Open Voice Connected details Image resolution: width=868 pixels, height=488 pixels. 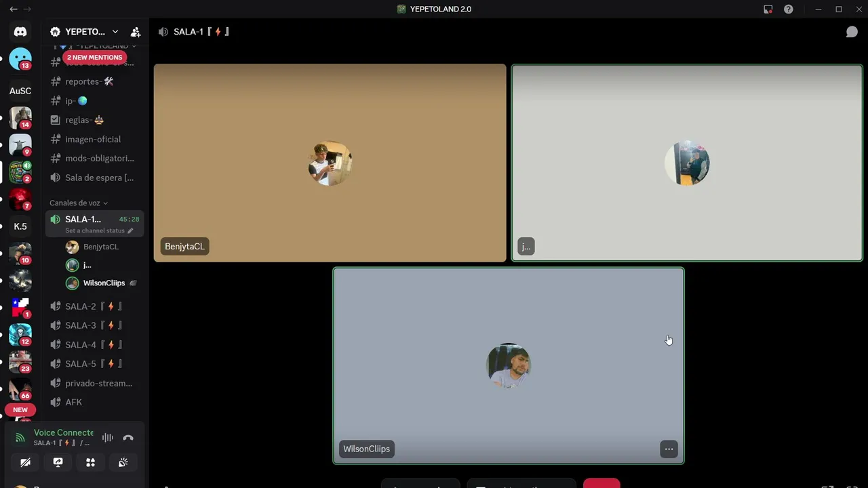point(64,432)
